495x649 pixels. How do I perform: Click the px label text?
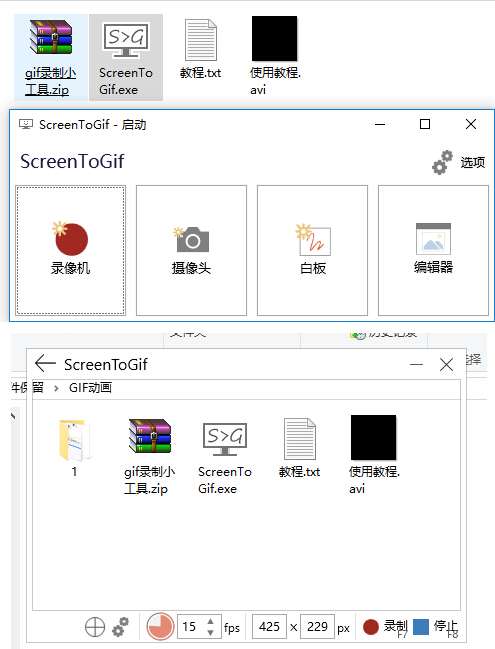(x=343, y=629)
